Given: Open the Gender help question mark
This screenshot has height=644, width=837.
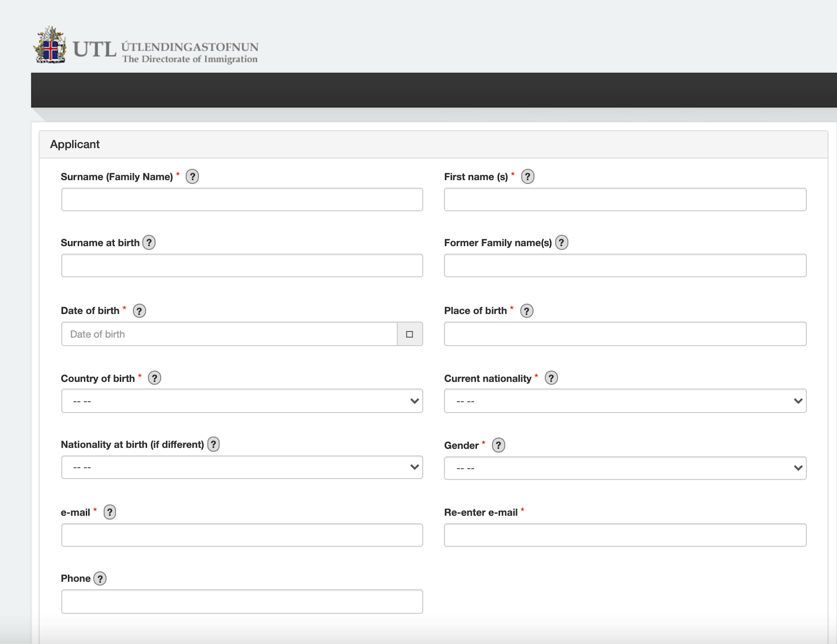Looking at the screenshot, I should point(498,445).
